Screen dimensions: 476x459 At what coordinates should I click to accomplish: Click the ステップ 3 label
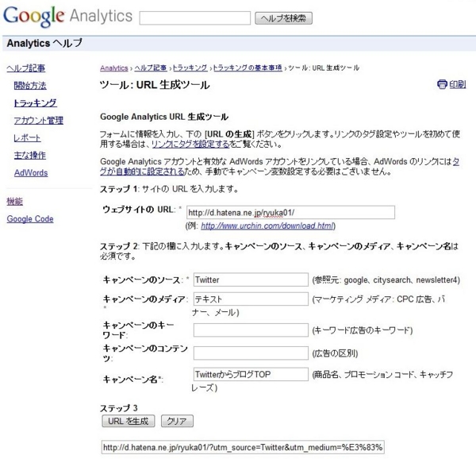coord(119,408)
